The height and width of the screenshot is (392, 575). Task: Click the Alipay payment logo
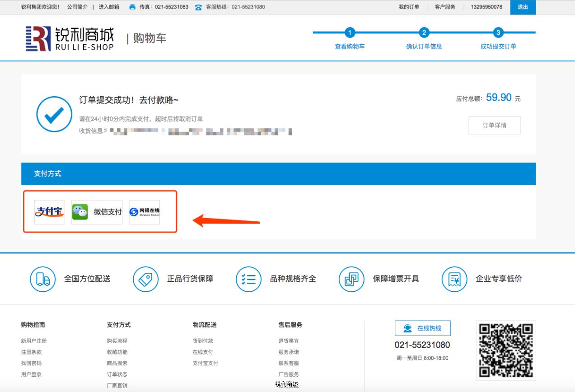tap(50, 212)
